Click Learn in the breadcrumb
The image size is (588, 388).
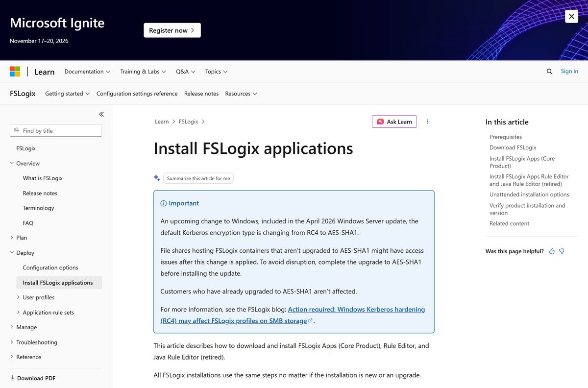(x=162, y=121)
